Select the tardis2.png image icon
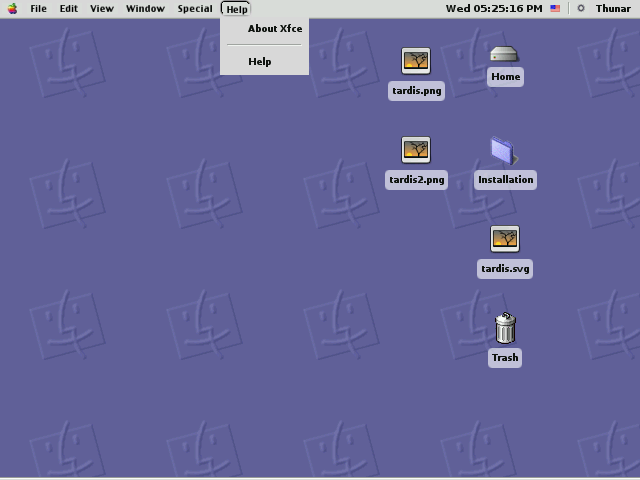The image size is (640, 480). [416, 150]
